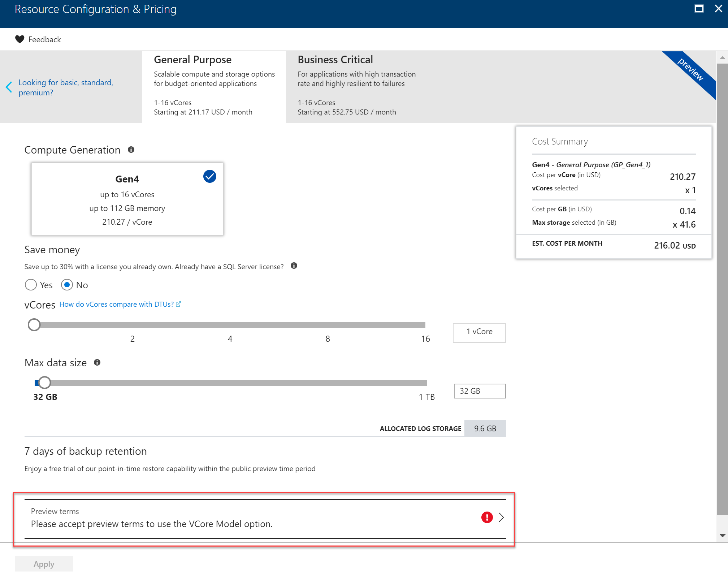Viewport: 728px width, 582px height.
Task: Click the Gen4 selected checkmark icon
Action: [209, 176]
